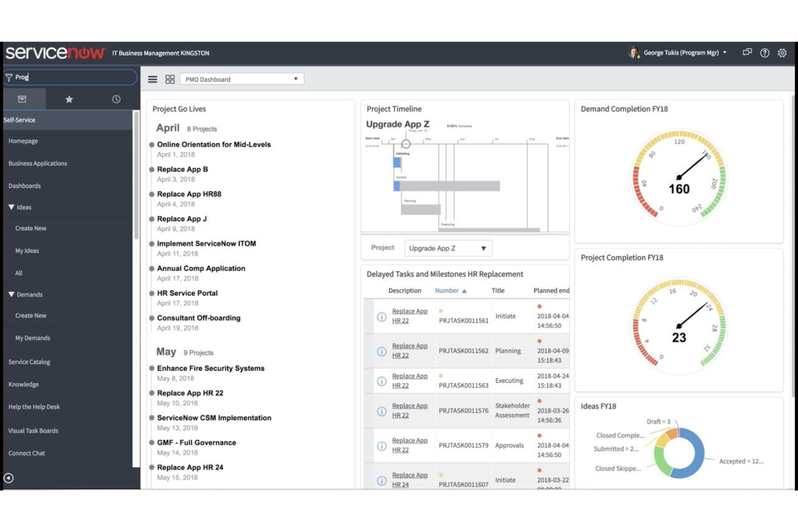The width and height of the screenshot is (798, 532).
Task: Click the Project Completion FY18 gauge
Action: [x=679, y=326]
